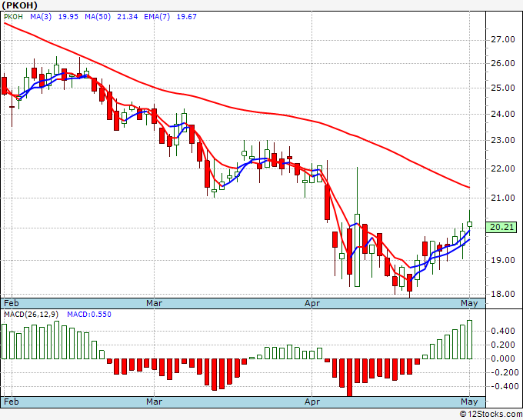The image size is (523, 420).
Task: Select Feb on the MACD panel time axis
Action: (x=12, y=402)
